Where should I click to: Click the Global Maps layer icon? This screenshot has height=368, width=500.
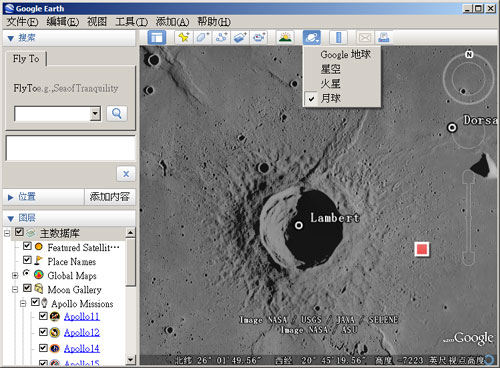39,275
